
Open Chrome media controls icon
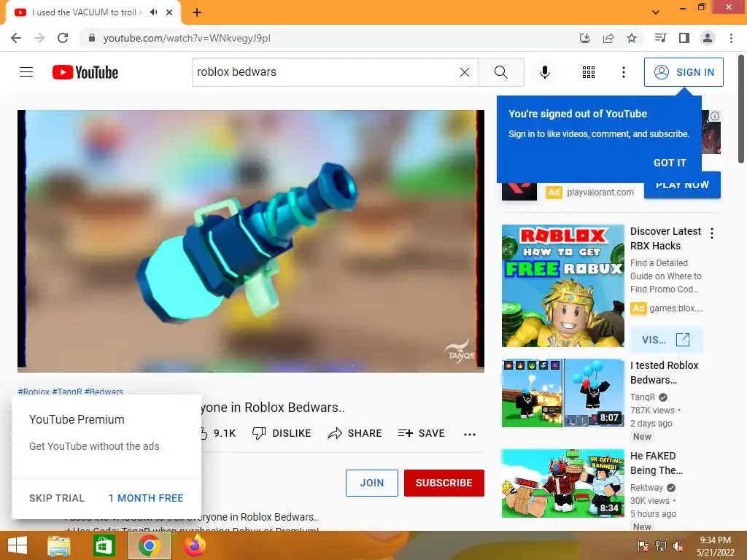(x=660, y=38)
